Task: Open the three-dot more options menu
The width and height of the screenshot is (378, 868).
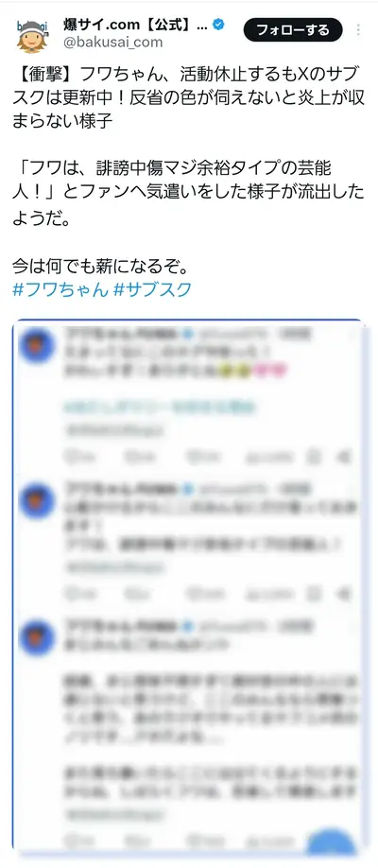Action: click(x=359, y=30)
